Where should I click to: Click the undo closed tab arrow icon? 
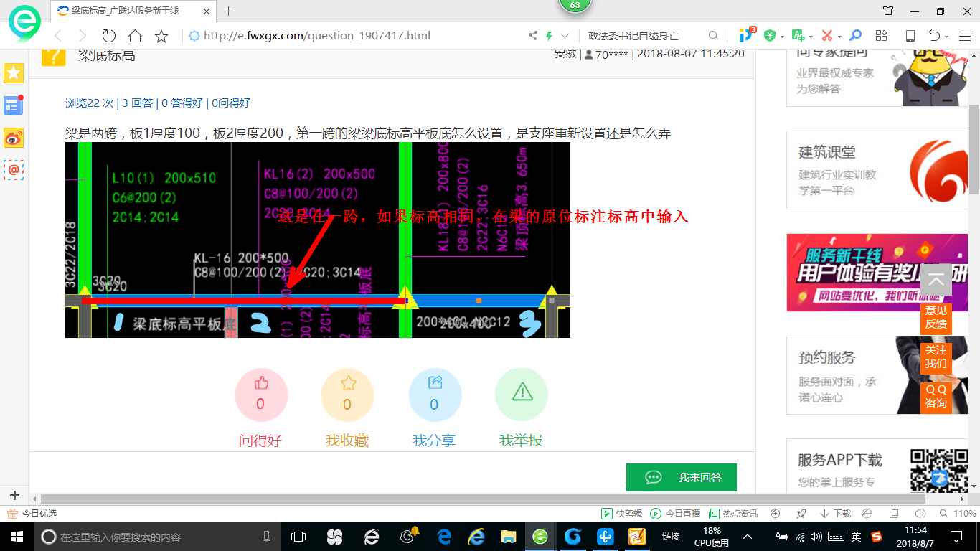tap(934, 36)
